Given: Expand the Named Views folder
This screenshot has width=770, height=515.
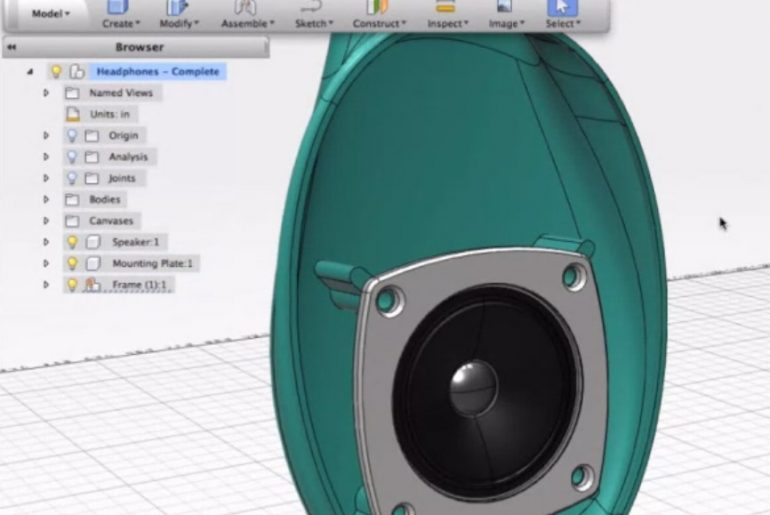Looking at the screenshot, I should coord(45,92).
